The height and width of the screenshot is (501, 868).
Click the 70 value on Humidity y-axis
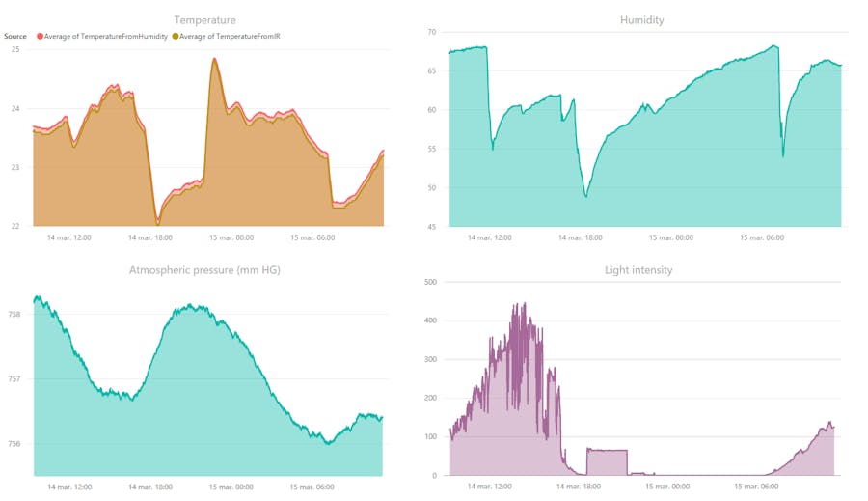[432, 33]
